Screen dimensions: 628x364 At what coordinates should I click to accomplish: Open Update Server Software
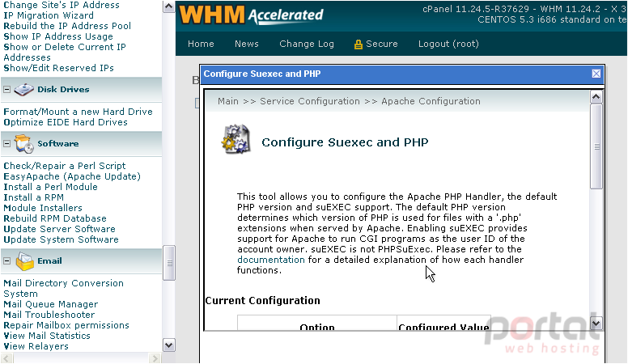pos(59,229)
